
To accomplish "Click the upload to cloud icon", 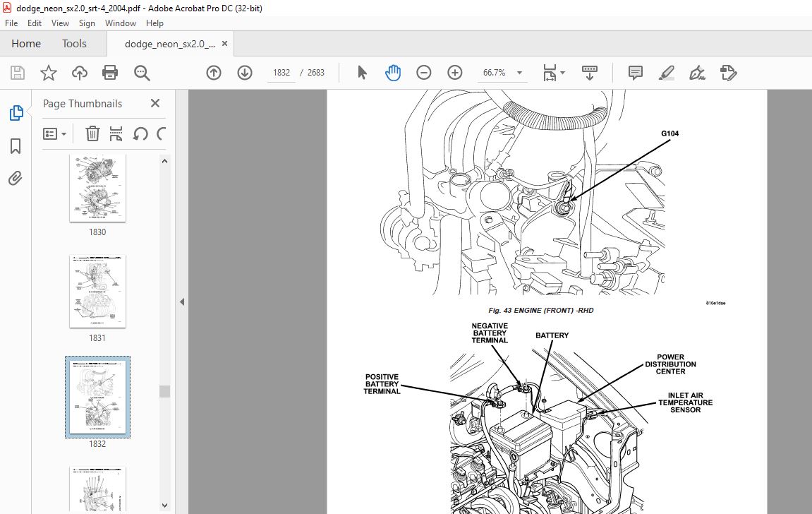I will pos(79,73).
